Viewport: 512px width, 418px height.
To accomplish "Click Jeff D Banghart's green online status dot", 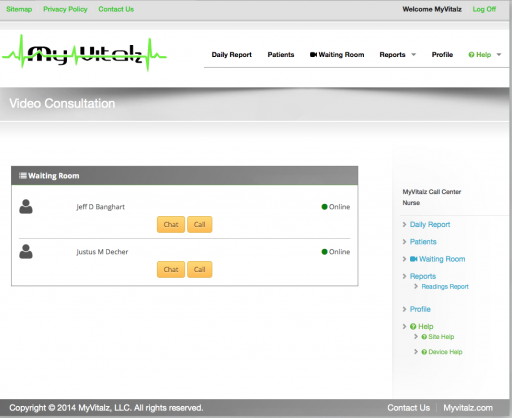I will tap(324, 207).
